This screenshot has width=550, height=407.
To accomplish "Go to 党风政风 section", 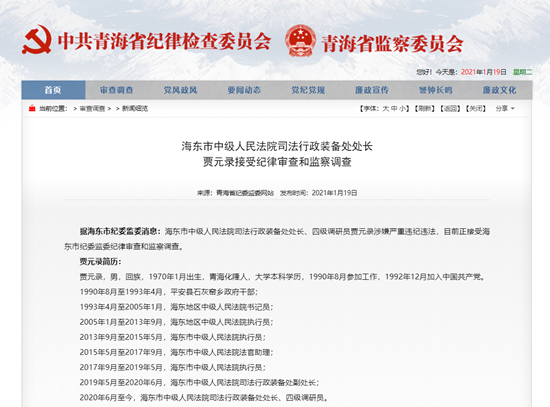I will point(181,90).
